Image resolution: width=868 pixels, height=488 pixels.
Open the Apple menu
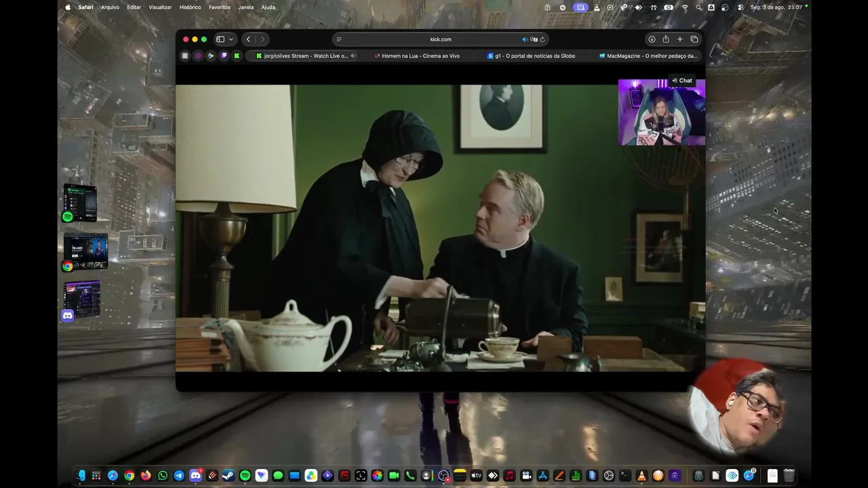(68, 7)
